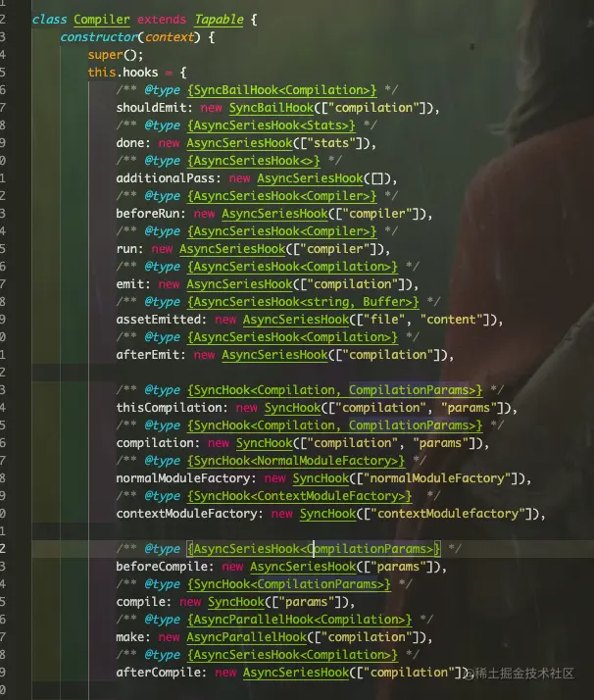Click the "contextModuleFactory" property key
The image size is (594, 700).
click(x=186, y=514)
